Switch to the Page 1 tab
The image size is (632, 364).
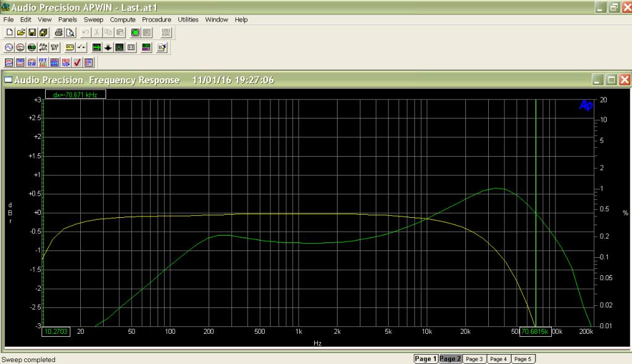click(x=426, y=359)
